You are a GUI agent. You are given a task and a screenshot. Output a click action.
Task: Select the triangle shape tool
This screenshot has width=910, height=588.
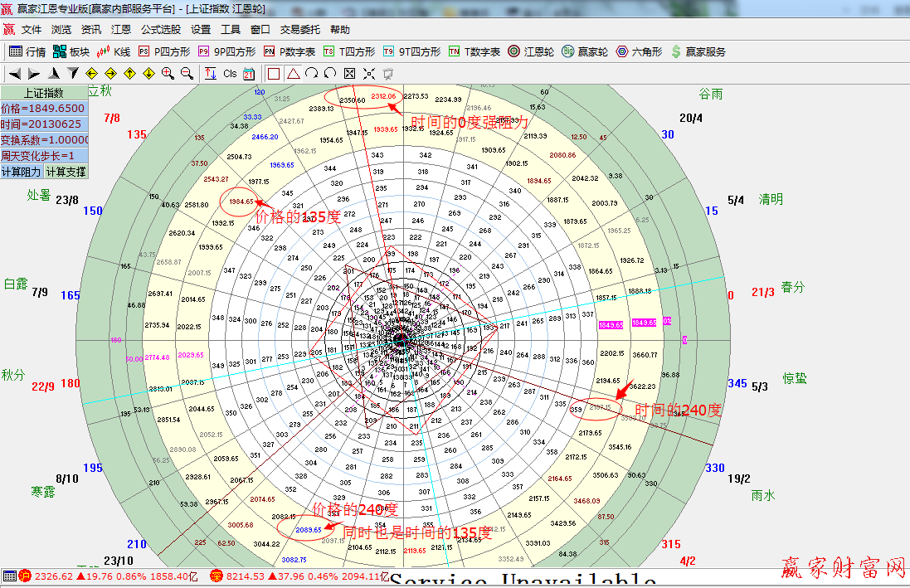pyautogui.click(x=293, y=73)
